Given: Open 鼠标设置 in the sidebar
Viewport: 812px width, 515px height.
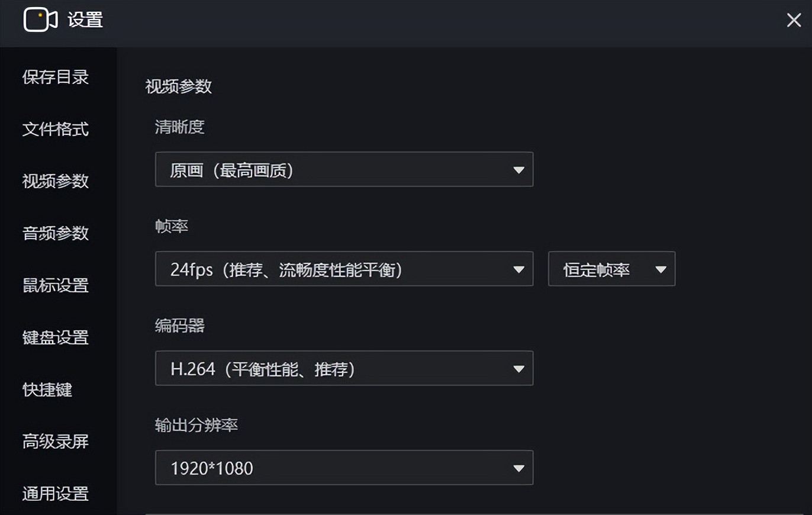Looking at the screenshot, I should tap(56, 285).
